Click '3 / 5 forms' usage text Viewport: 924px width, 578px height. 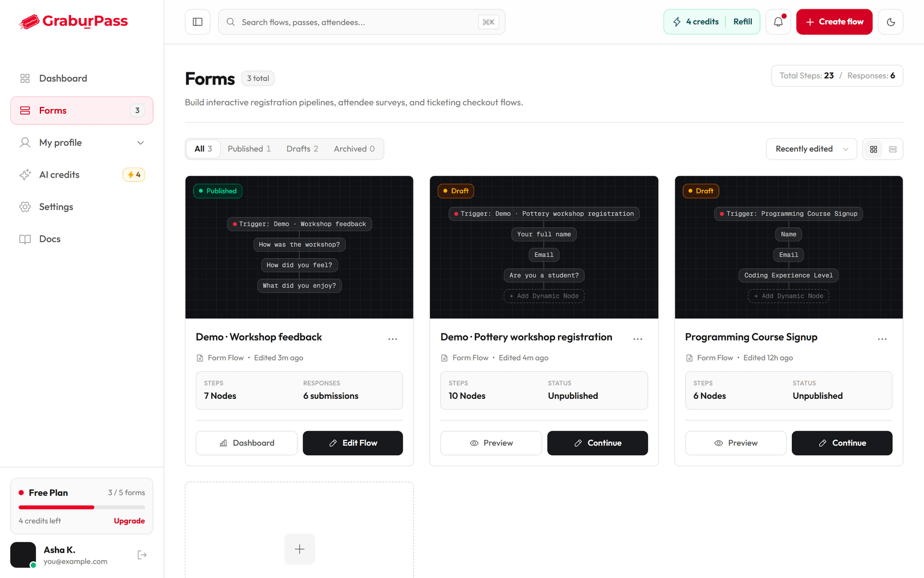pyautogui.click(x=126, y=492)
